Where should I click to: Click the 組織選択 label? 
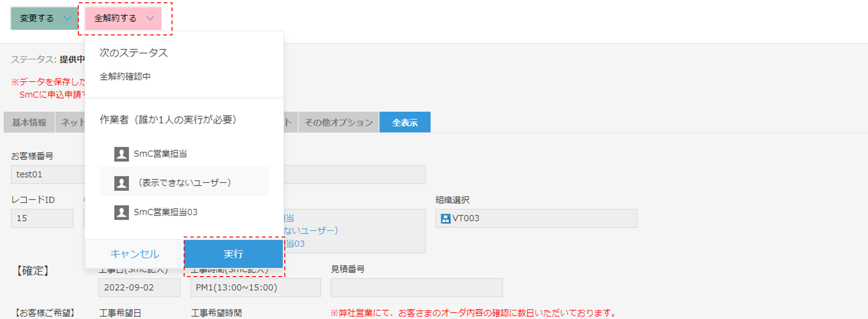[452, 200]
